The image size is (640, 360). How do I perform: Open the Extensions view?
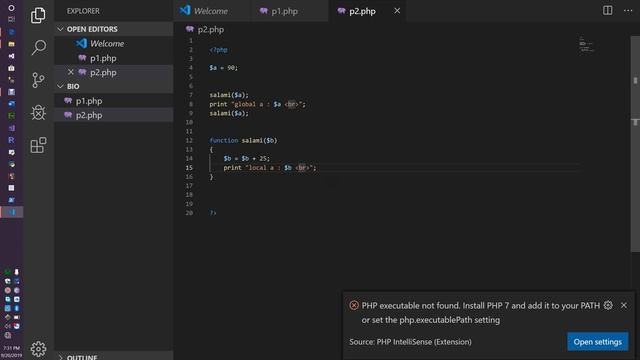coord(38,145)
